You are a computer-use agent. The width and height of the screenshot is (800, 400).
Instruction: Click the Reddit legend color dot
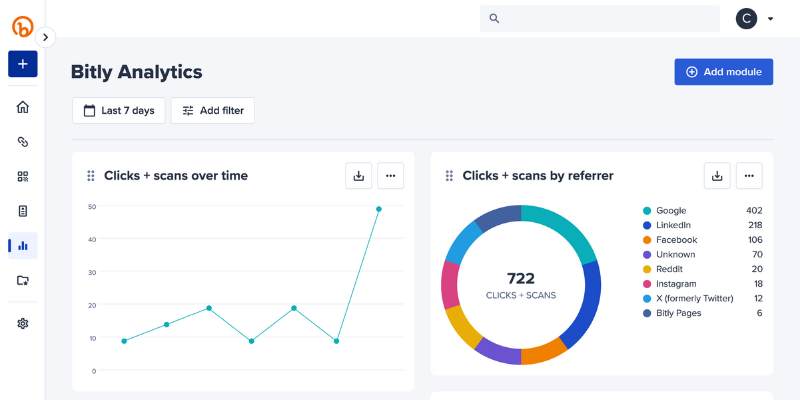pos(647,269)
